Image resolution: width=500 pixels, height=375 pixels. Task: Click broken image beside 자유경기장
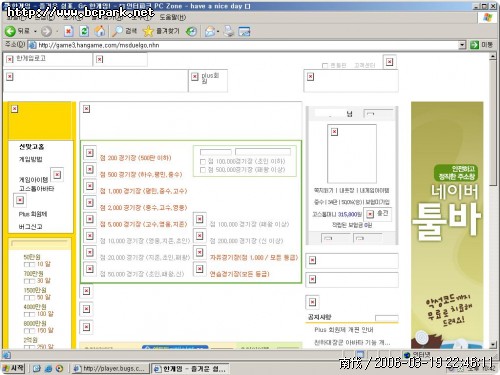click(199, 252)
